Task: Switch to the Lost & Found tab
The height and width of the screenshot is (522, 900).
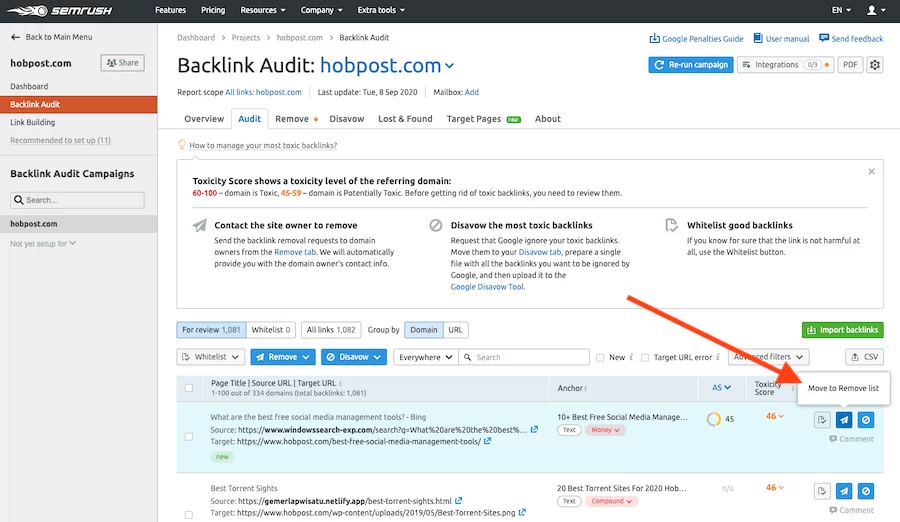Action: [x=405, y=119]
